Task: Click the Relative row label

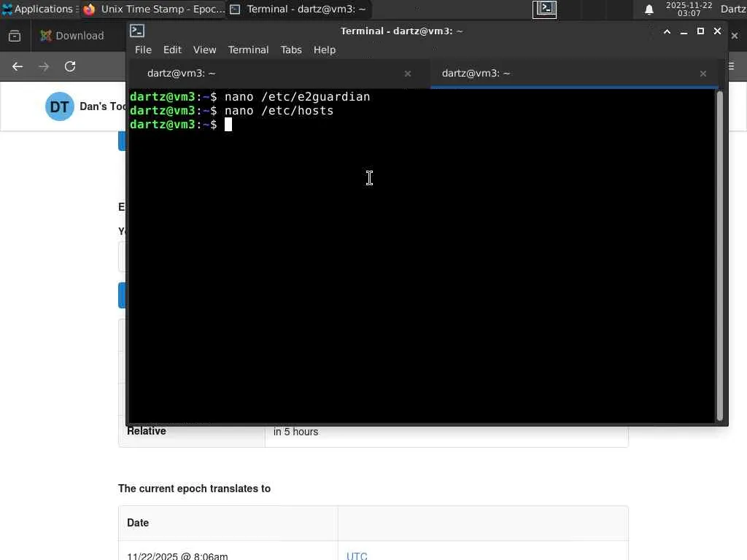Action: point(146,431)
